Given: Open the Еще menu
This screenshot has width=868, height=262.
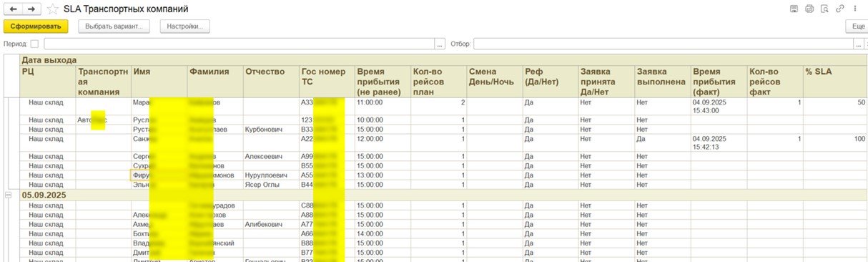Looking at the screenshot, I should 857,26.
